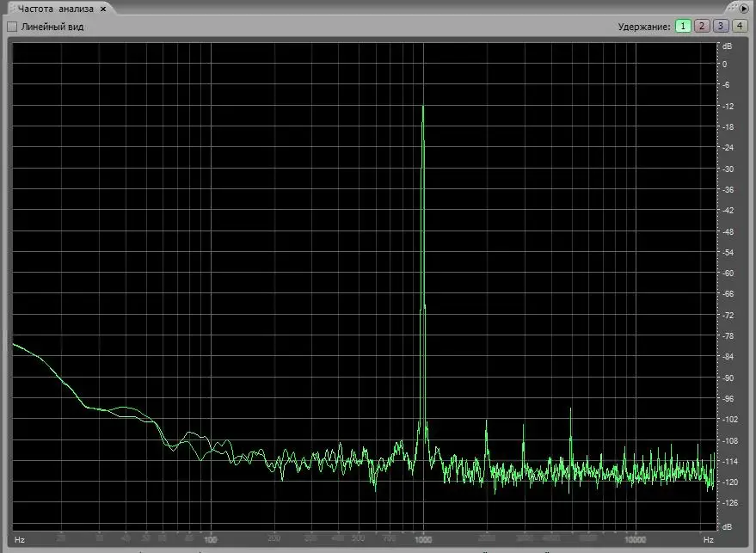Click the Hz label at bottom left
The image size is (756, 553).
(x=20, y=539)
